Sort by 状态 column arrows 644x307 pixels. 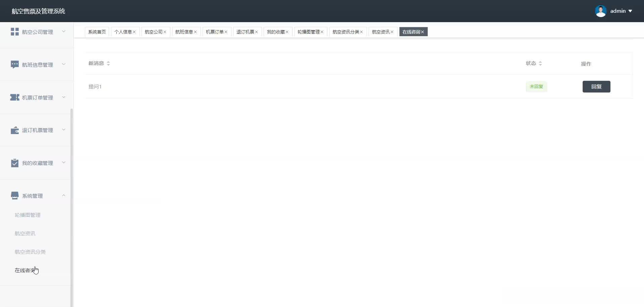540,63
